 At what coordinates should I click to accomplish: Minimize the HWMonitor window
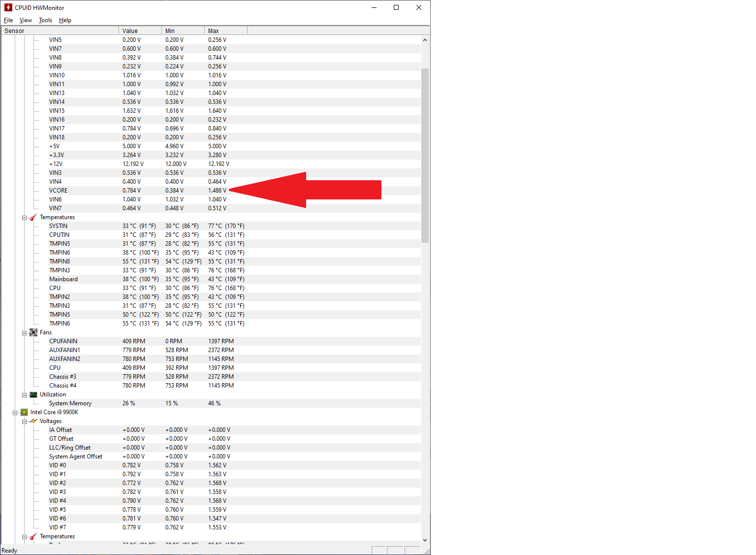click(x=374, y=7)
